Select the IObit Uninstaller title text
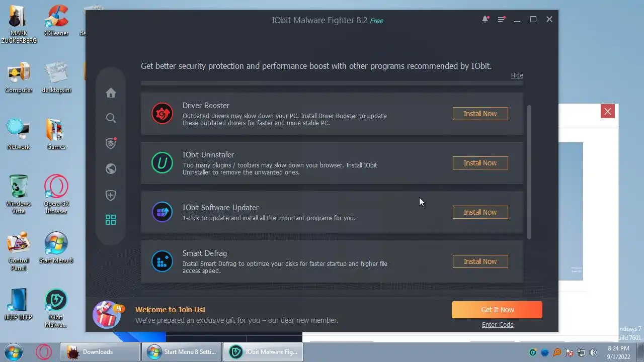Screen dimensions: 644x362 pyautogui.click(x=208, y=155)
